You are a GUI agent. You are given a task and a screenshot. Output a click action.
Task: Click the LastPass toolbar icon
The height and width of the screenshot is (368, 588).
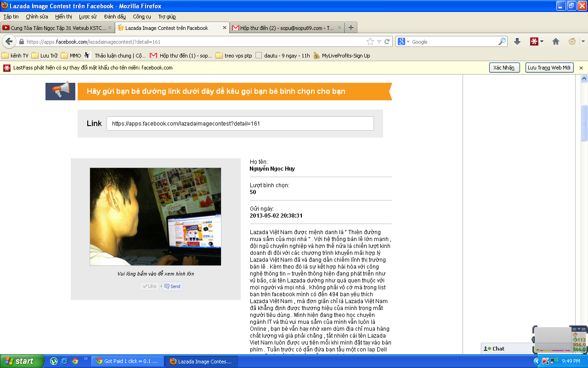click(x=534, y=41)
